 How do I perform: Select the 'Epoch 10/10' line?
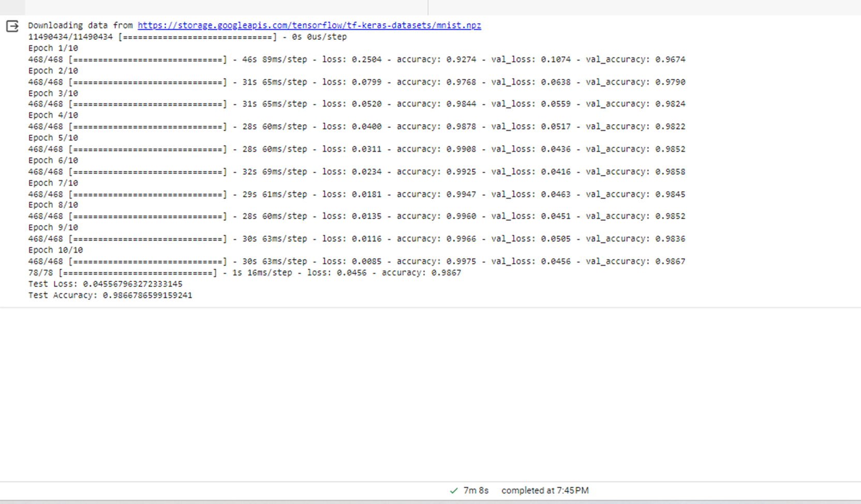55,250
